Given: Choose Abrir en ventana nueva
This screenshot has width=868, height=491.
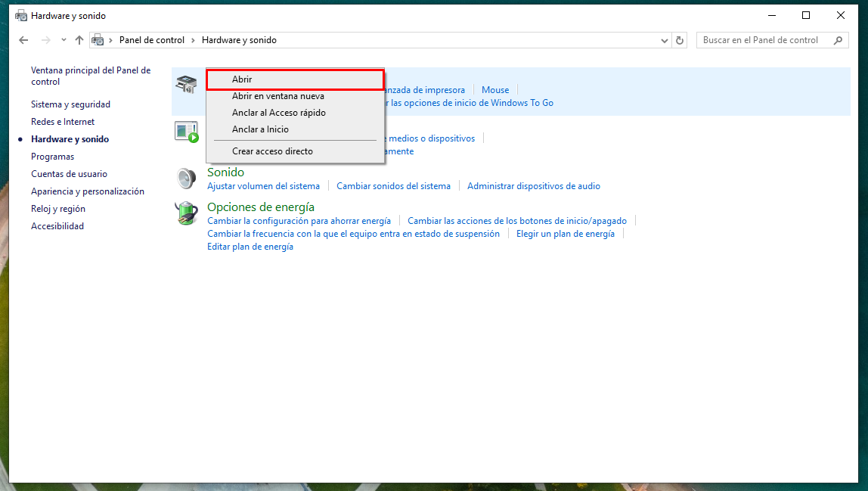Looking at the screenshot, I should [x=277, y=96].
